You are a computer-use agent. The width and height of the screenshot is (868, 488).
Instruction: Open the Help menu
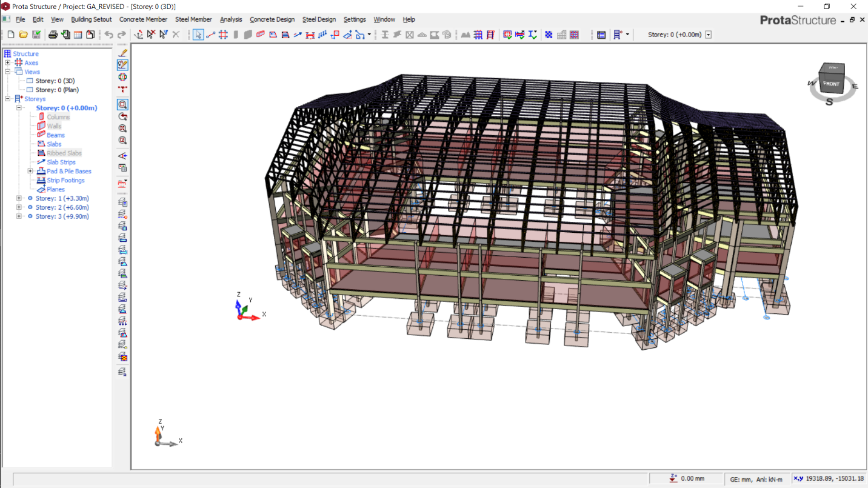[409, 19]
